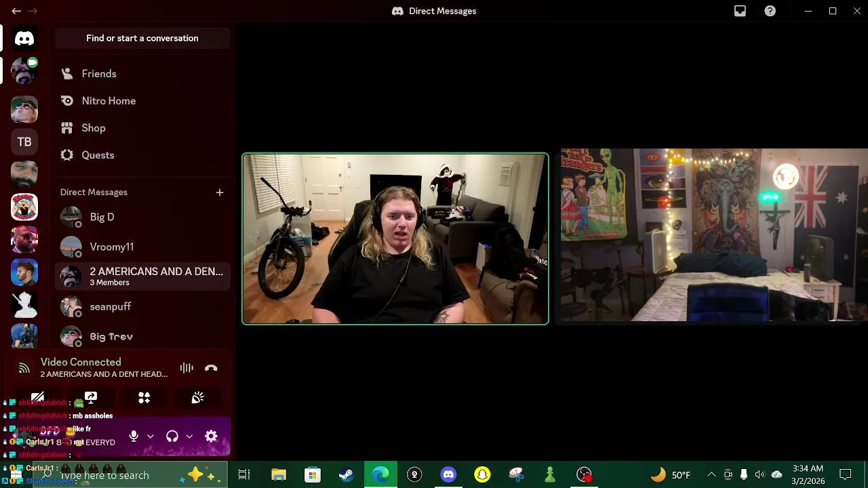
Task: Open the clock showing 3:34 AM
Action: click(808, 475)
